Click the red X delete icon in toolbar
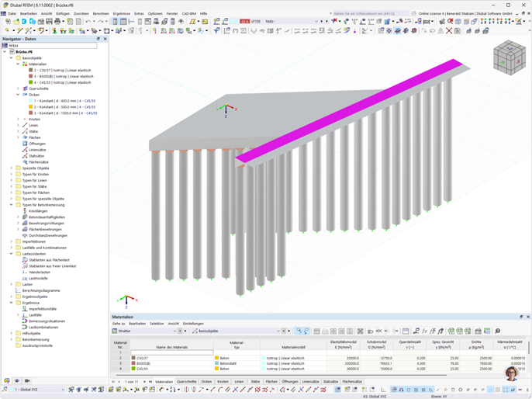Viewport: 532px width, 399px height. pyautogui.click(x=449, y=31)
